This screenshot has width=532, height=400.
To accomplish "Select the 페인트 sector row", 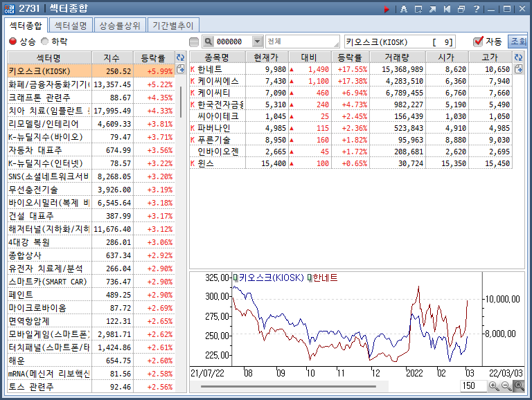I will tap(91, 295).
